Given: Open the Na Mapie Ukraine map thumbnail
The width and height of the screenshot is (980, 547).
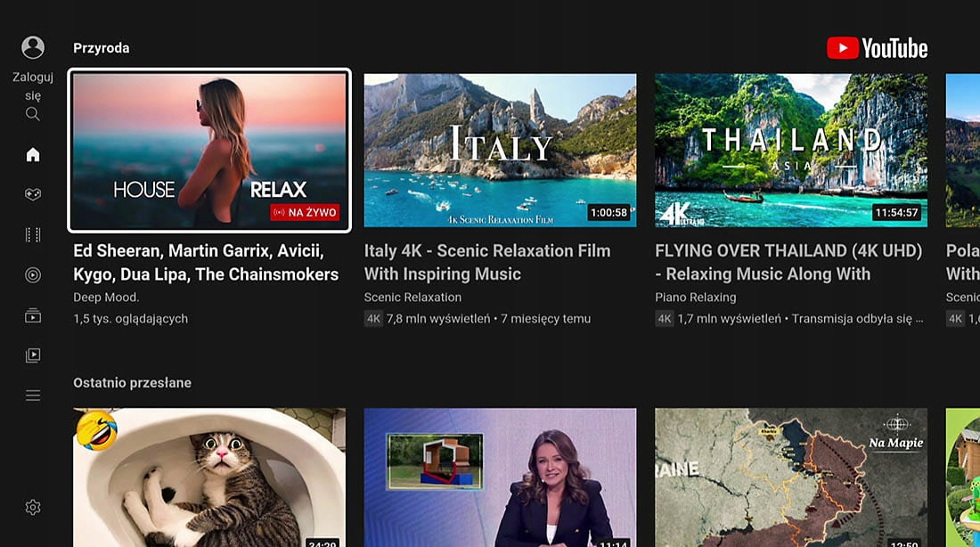Looking at the screenshot, I should tap(791, 478).
